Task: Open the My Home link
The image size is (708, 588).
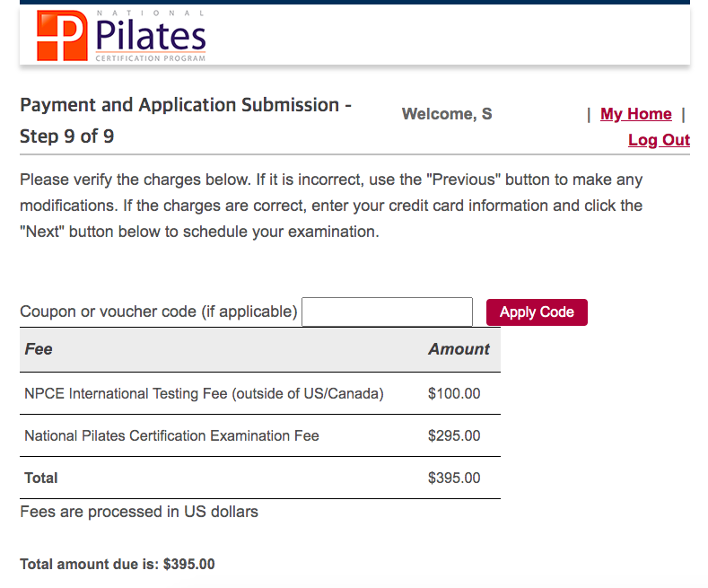Action: (635, 114)
